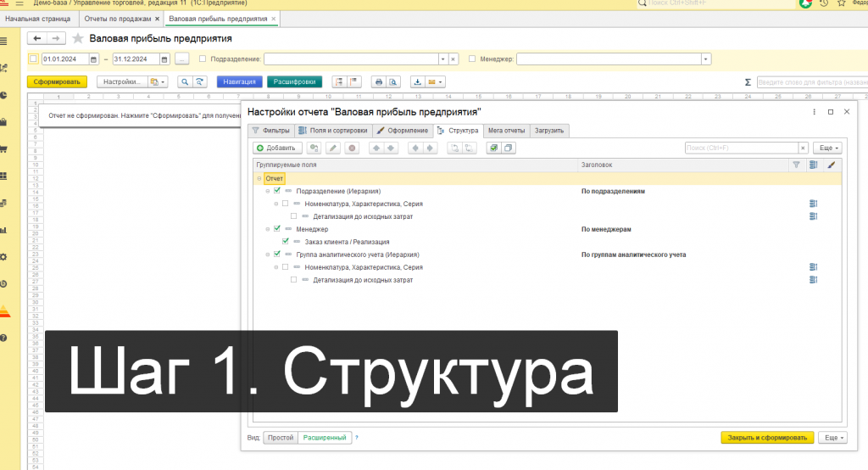Click the filter funnel column header icon
The image size is (868, 470).
[x=796, y=165]
